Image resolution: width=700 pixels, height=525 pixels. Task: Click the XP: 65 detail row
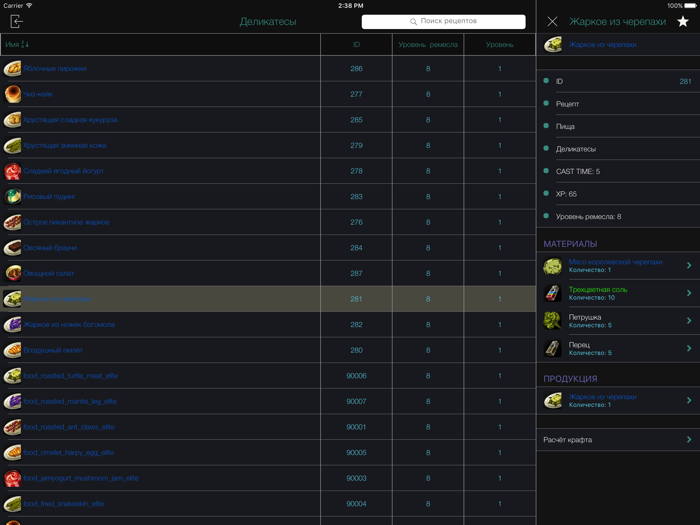pos(618,194)
